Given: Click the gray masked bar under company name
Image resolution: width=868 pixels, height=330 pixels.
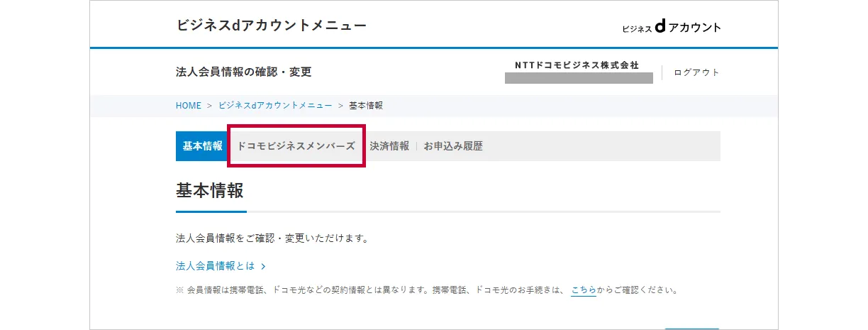Looking at the screenshot, I should (579, 78).
